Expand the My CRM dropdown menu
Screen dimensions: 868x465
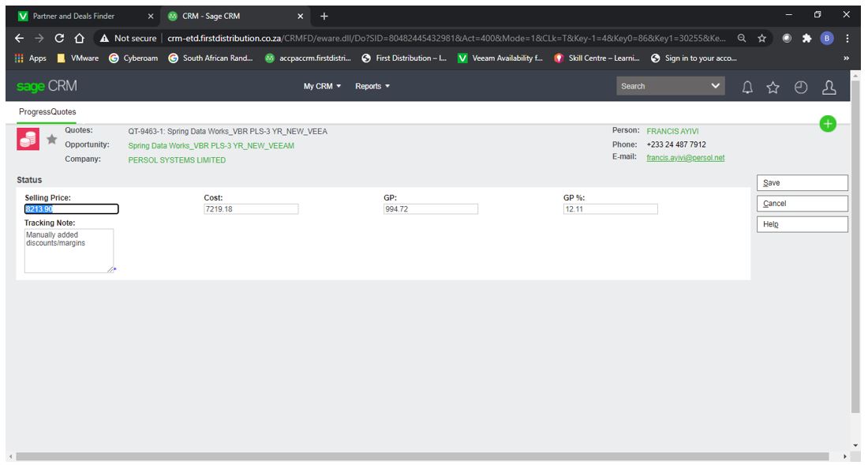click(x=322, y=87)
